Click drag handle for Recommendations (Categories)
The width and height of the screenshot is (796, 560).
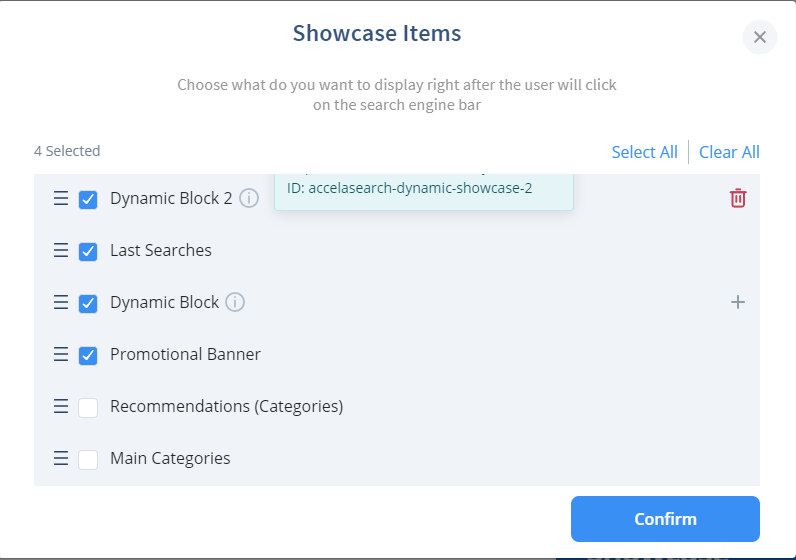[61, 406]
